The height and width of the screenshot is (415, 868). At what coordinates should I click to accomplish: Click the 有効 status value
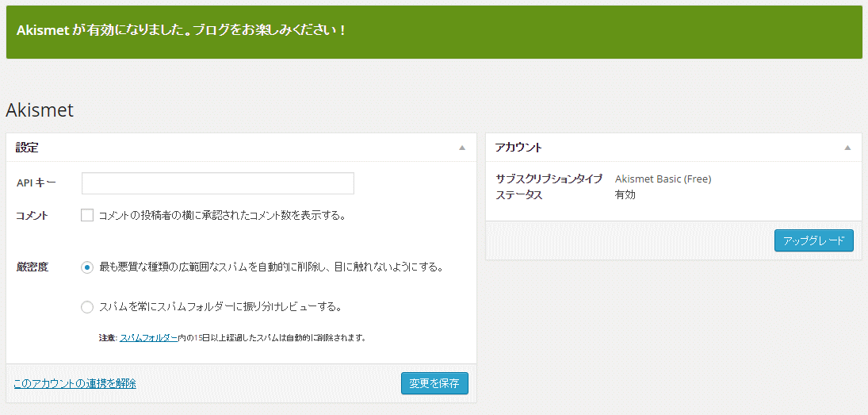point(625,195)
